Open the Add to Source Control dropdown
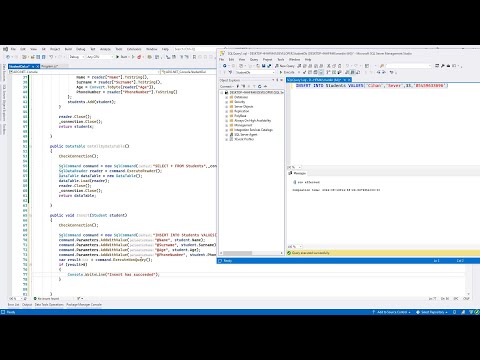 coord(392,312)
